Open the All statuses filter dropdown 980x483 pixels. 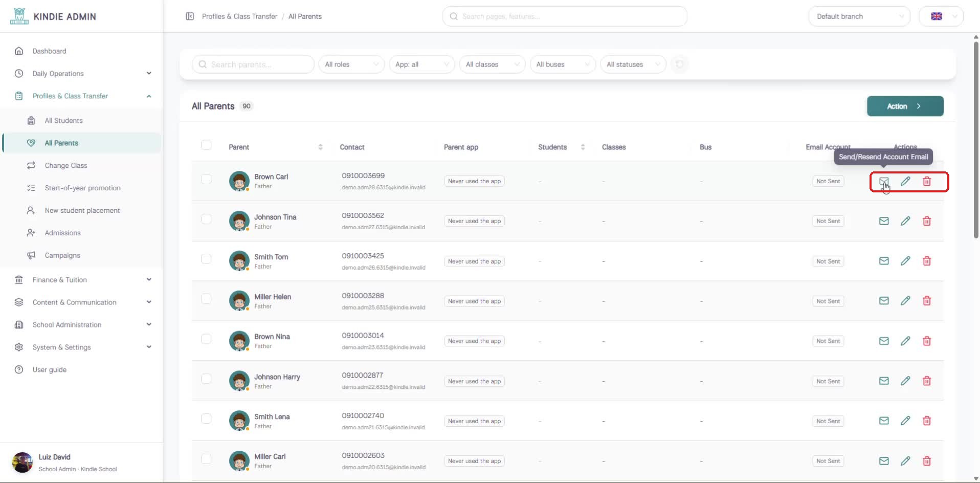click(x=633, y=64)
